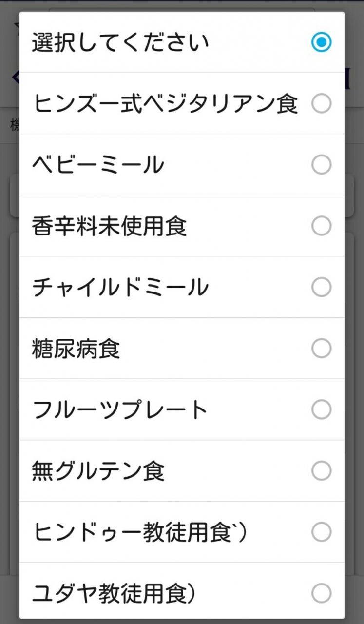This screenshot has height=624, width=364.
Task: Enable the ベビーミール radio button
Action: click(x=321, y=165)
